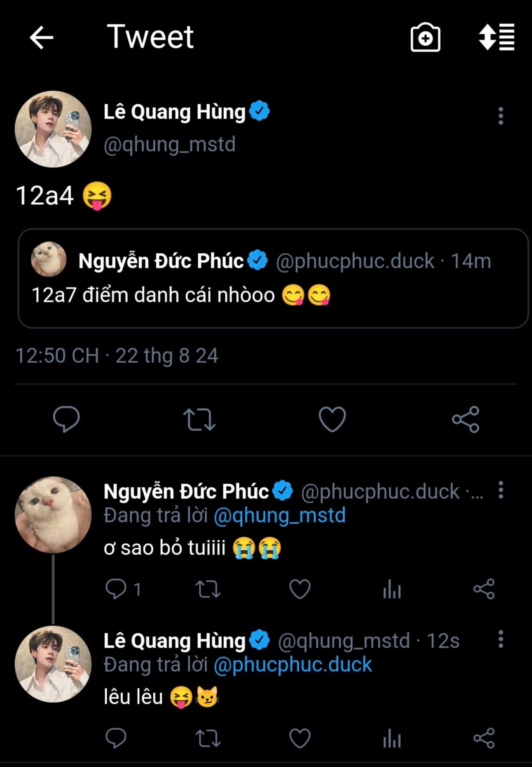Viewport: 532px width, 767px height.
Task: Share the main 12a4 tweet
Action: (x=465, y=419)
